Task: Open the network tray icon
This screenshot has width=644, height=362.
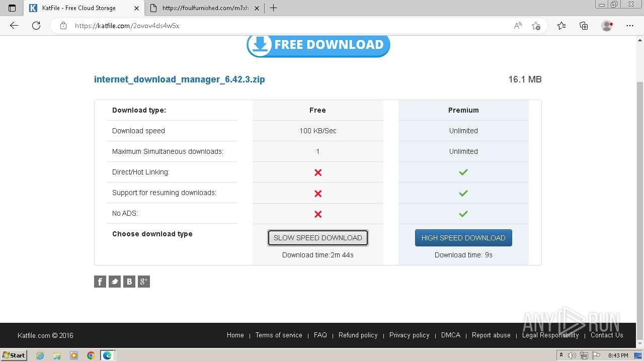Action: (x=584, y=355)
